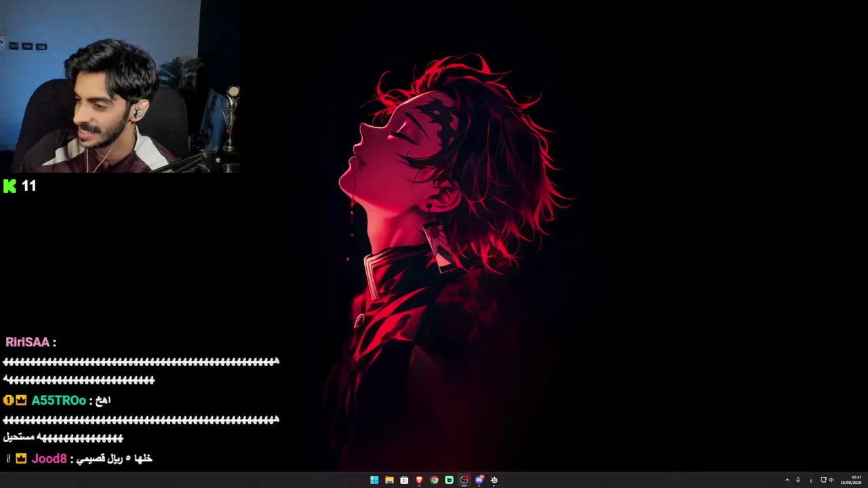Image resolution: width=868 pixels, height=488 pixels.
Task: Click the green Kick logo overlay
Action: coord(9,186)
